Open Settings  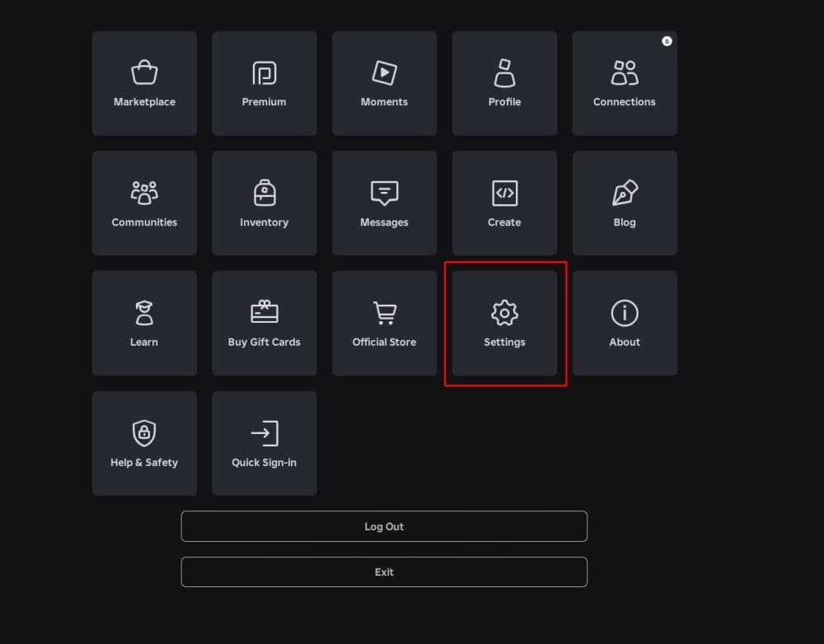pyautogui.click(x=504, y=323)
